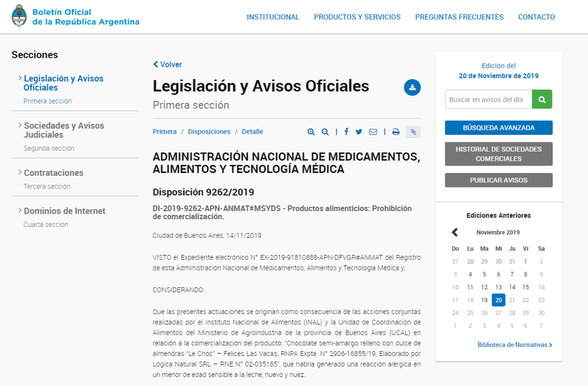Open PRODUCTOS Y SERVICIOS menu
Image resolution: width=588 pixels, height=386 pixels.
click(x=357, y=17)
